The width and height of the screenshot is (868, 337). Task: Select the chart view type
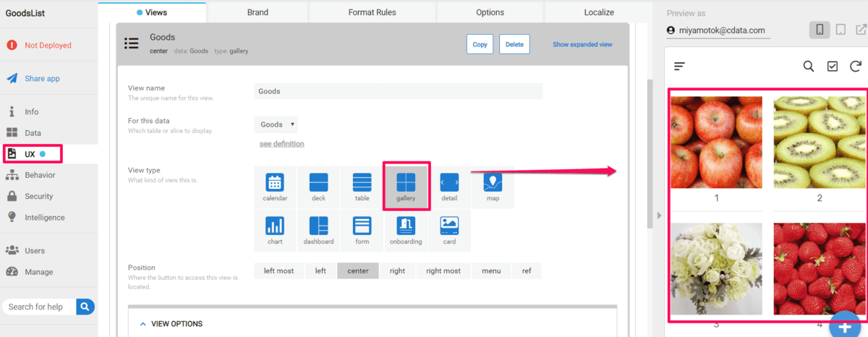275,231
